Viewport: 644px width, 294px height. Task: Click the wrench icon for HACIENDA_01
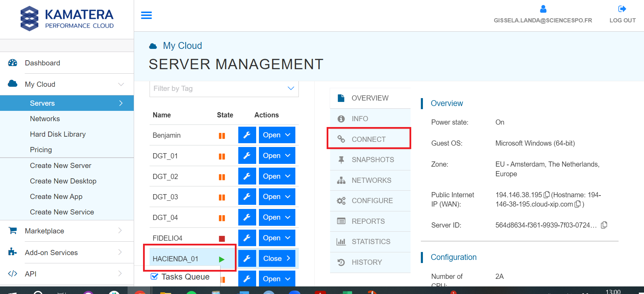coord(247,259)
